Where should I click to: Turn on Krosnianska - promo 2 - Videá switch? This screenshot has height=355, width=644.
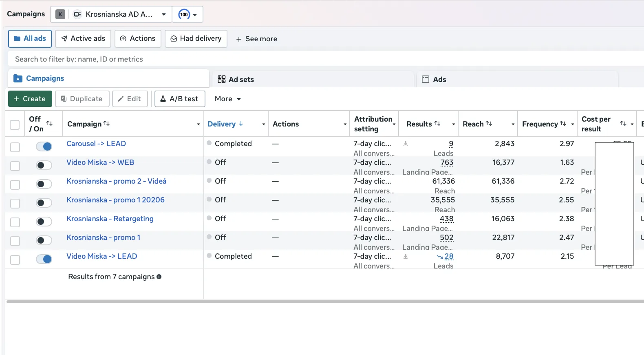44,184
